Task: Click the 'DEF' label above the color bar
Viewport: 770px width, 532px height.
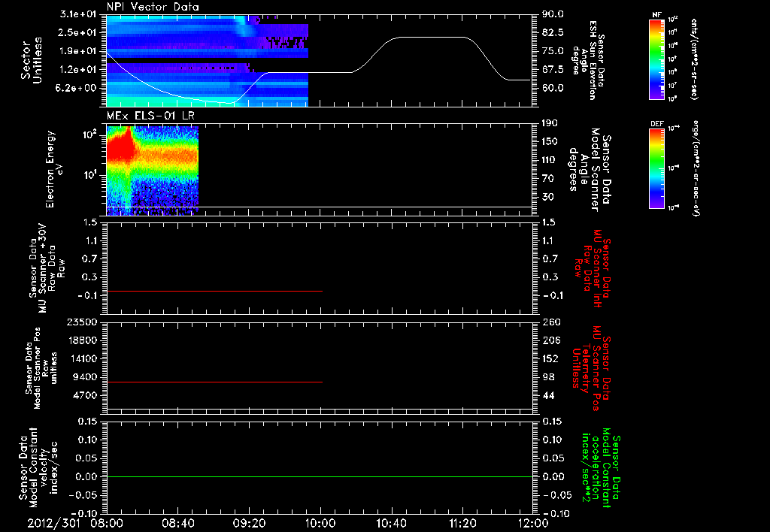Action: (x=657, y=124)
